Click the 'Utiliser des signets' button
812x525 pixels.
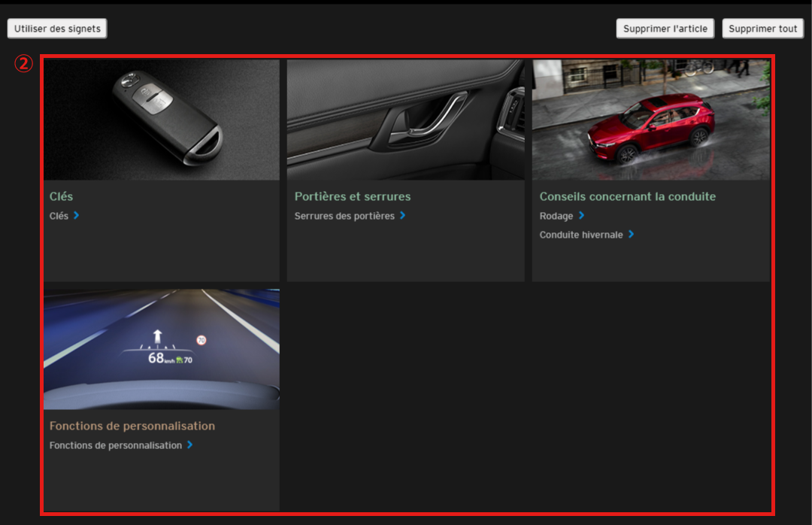tap(57, 29)
